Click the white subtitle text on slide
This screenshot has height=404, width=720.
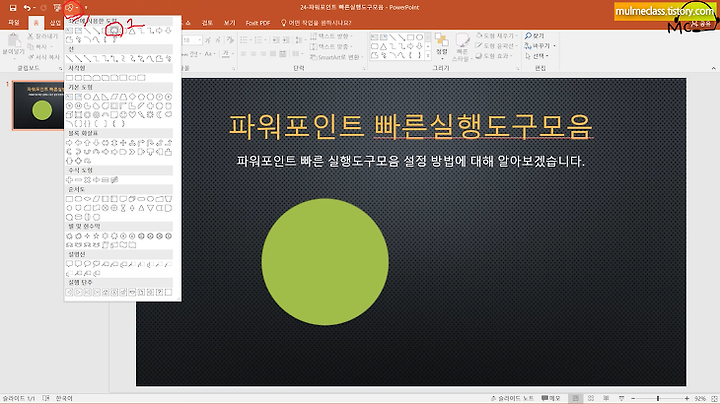(x=411, y=161)
